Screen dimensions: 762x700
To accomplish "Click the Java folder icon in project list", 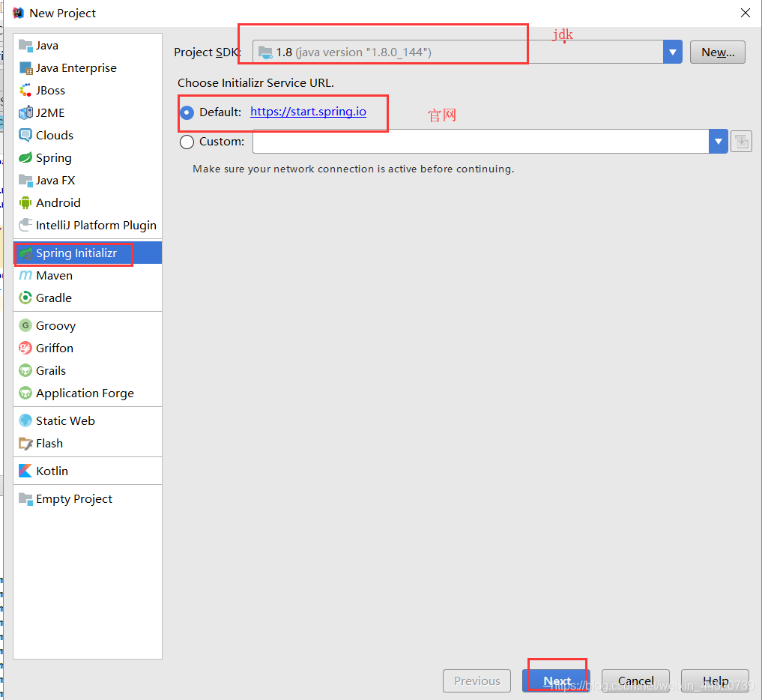I will 25,45.
